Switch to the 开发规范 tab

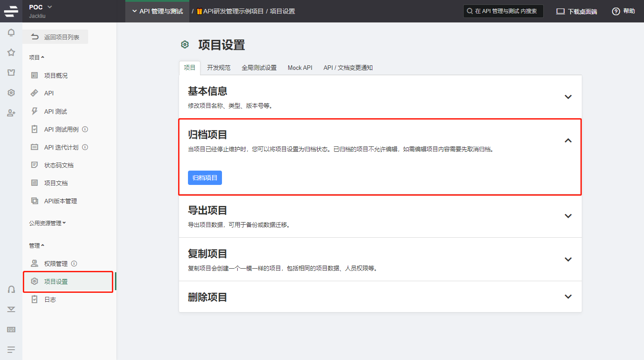[x=219, y=68]
